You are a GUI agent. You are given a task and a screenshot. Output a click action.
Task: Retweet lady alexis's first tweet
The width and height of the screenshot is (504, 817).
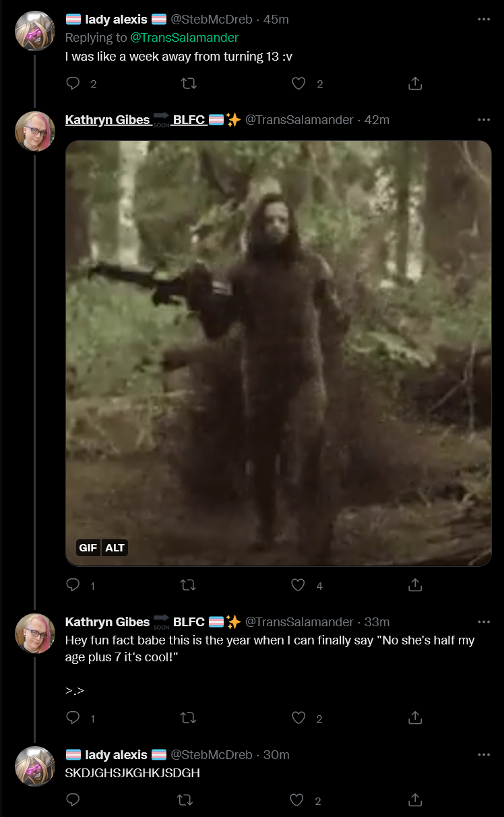click(x=189, y=84)
